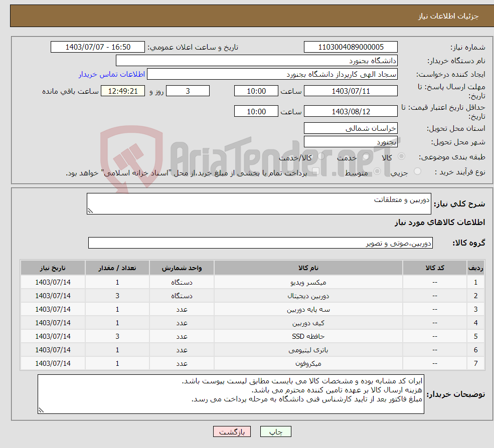Click the میکروفون item cell
Viewport: 494px width, 448px height.
coord(308,363)
